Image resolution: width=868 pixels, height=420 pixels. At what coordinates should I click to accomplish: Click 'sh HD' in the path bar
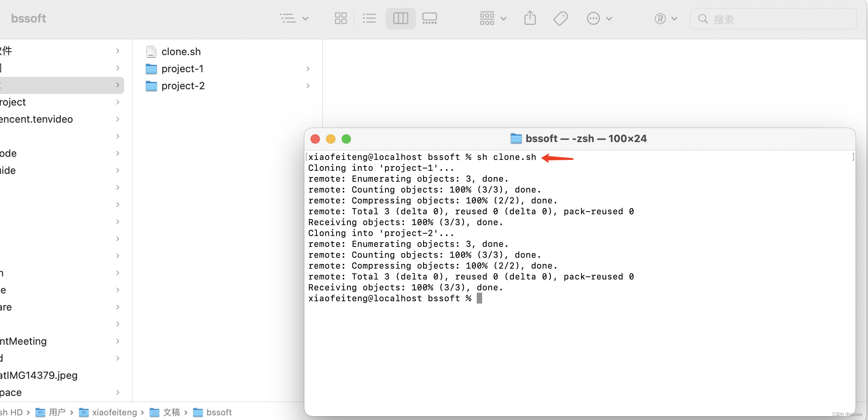coord(11,412)
